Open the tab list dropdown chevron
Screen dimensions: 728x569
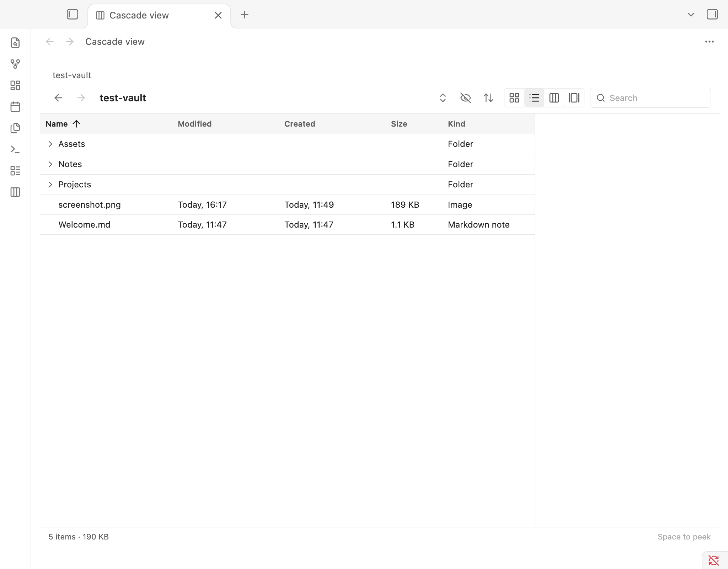pos(691,15)
